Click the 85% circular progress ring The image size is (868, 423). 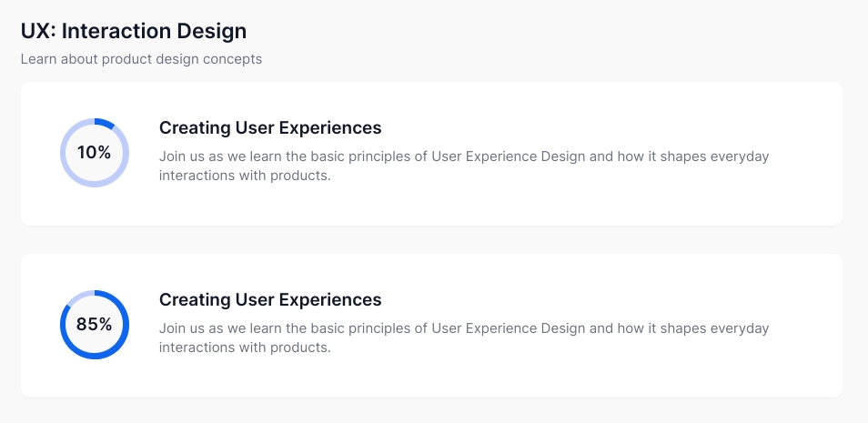click(95, 325)
